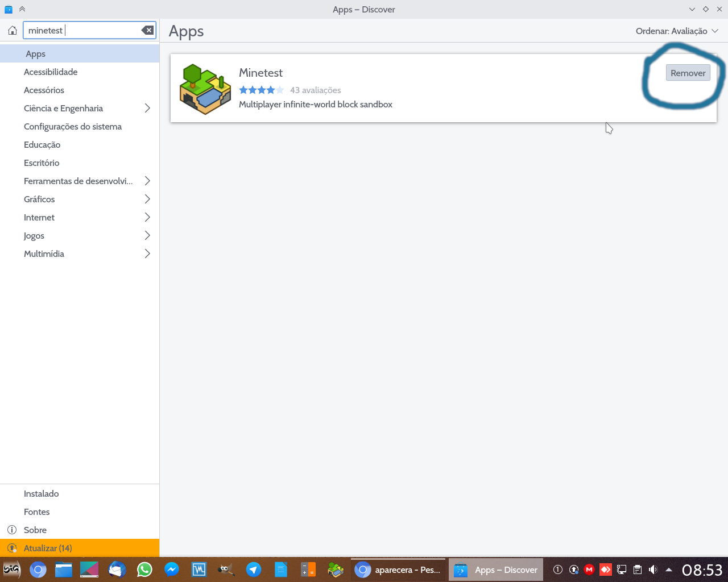Open the document editor taskbar icon
728x582 pixels.
click(281, 569)
